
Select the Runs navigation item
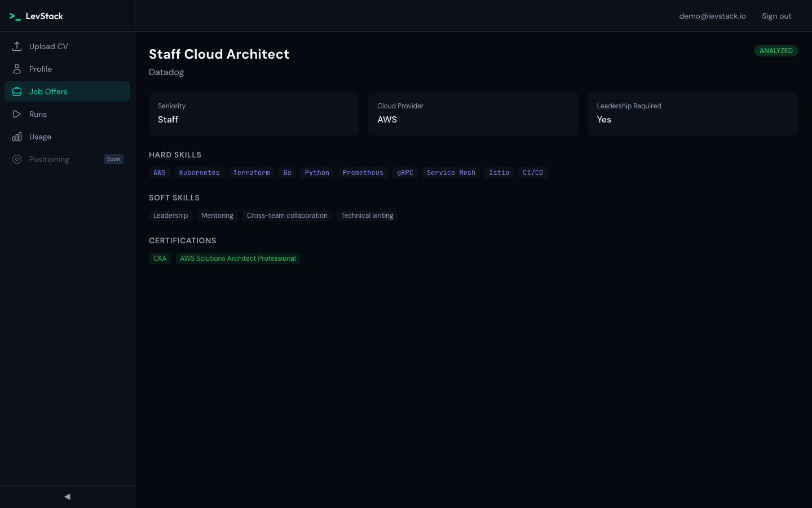pos(38,114)
